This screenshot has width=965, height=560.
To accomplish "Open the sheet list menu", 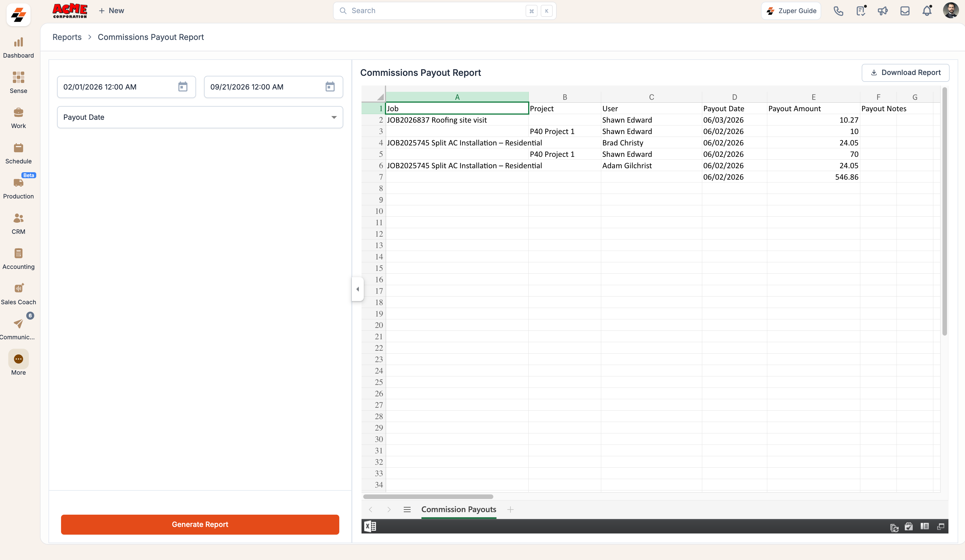I will [x=407, y=510].
